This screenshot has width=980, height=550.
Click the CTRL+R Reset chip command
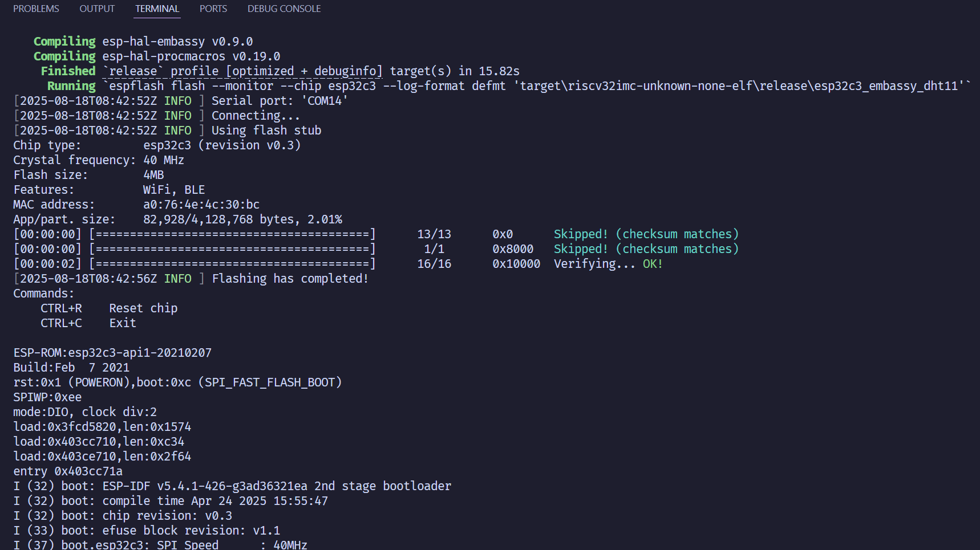coord(108,308)
